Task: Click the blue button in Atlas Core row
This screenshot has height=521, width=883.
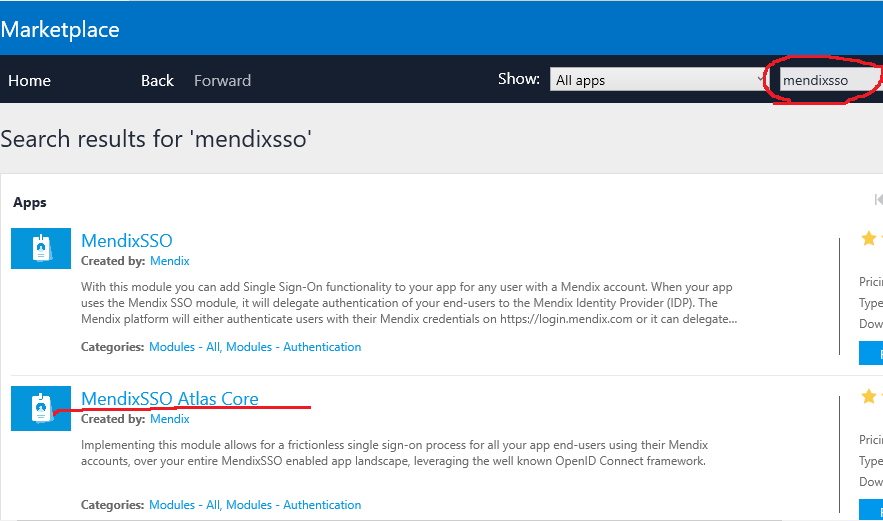Action: (x=871, y=510)
